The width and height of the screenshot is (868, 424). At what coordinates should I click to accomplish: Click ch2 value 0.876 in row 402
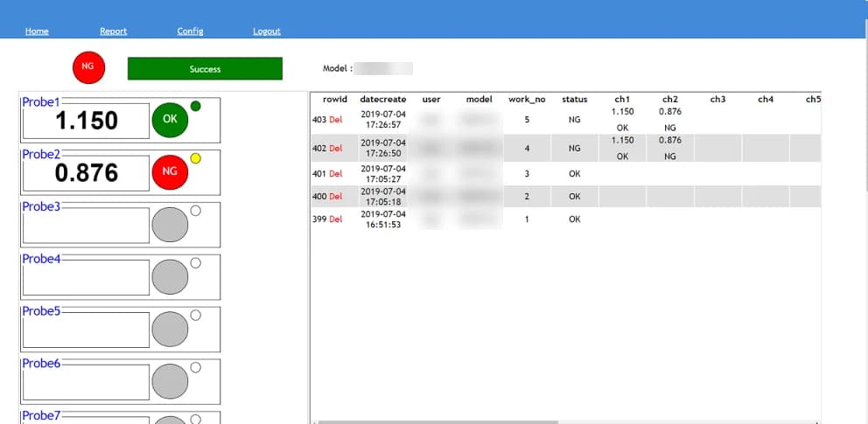670,140
